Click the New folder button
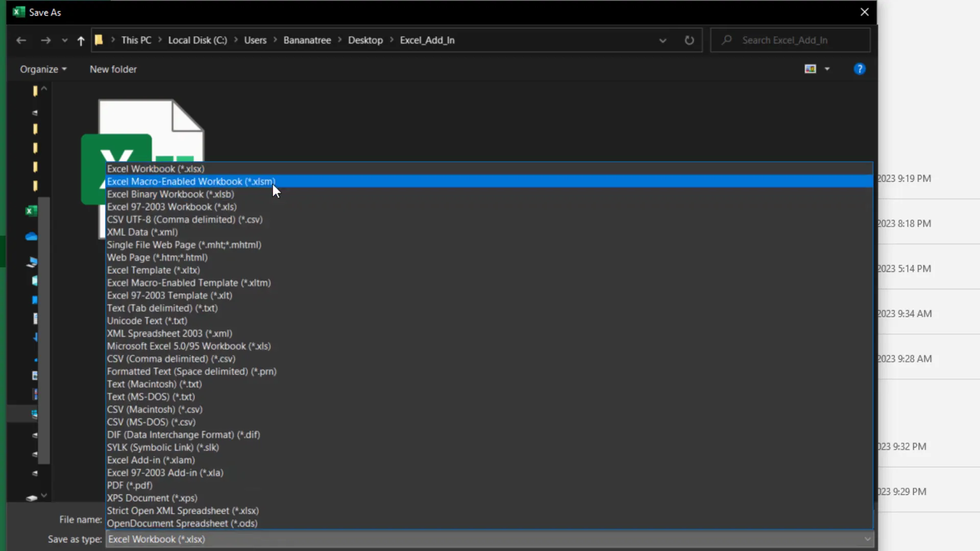The image size is (980, 551). pyautogui.click(x=113, y=69)
